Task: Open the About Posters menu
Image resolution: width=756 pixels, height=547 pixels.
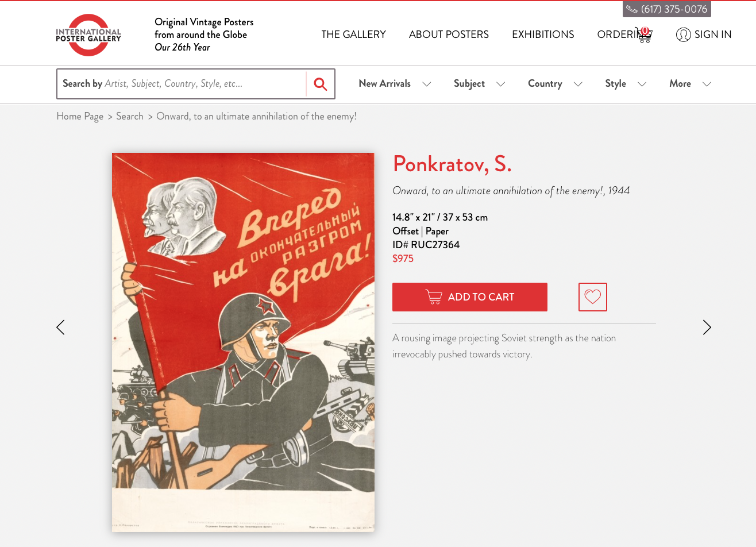Action: pos(449,34)
